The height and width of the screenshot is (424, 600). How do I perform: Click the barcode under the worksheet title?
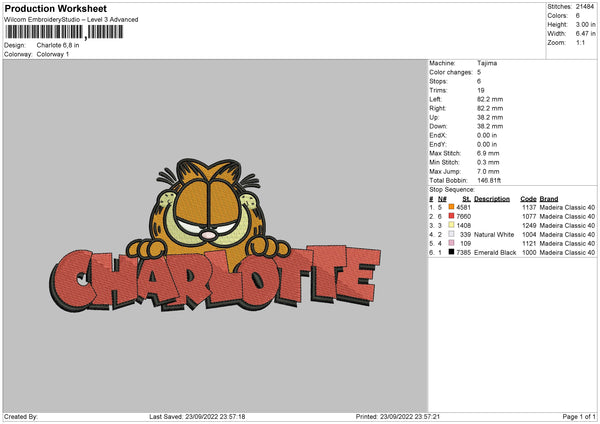pyautogui.click(x=64, y=32)
